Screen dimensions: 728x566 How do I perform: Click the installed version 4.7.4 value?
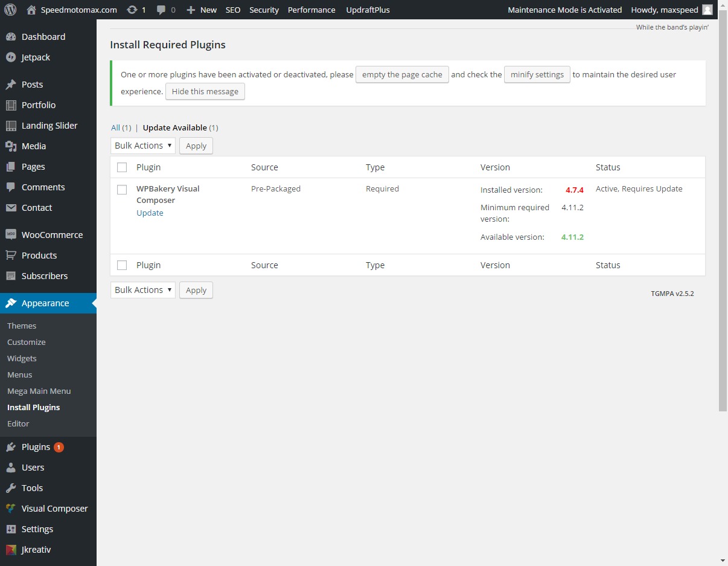point(575,190)
